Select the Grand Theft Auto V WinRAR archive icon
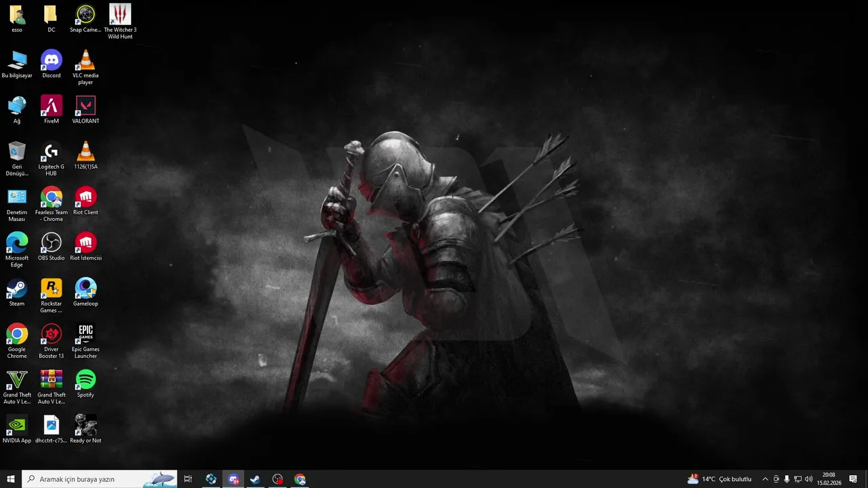 pyautogui.click(x=51, y=386)
